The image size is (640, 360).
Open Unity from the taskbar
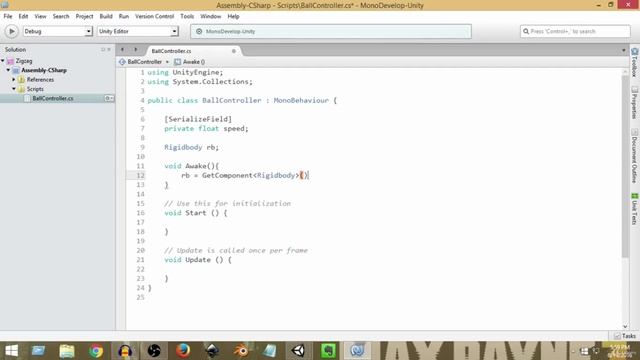pyautogui.click(x=299, y=351)
